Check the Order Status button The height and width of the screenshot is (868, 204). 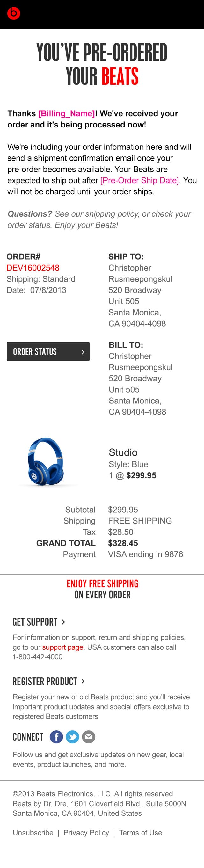coord(48,351)
